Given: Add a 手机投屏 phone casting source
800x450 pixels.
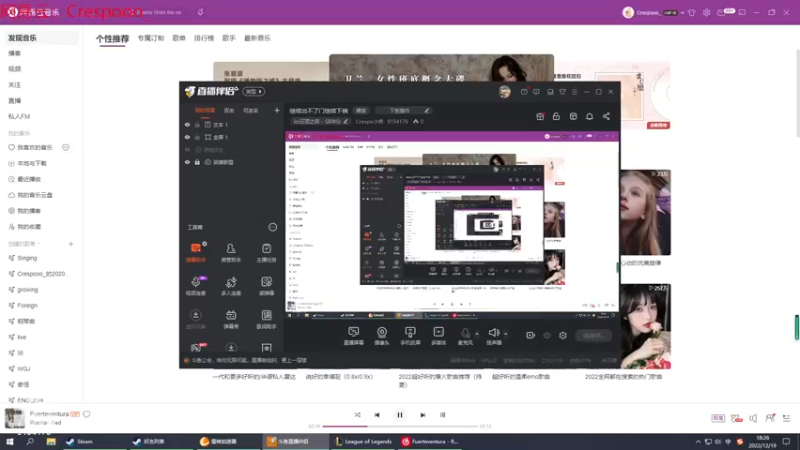Looking at the screenshot, I should tap(410, 336).
